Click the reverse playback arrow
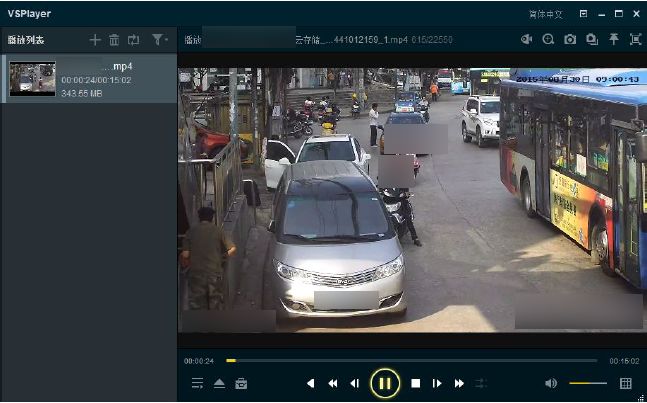 pos(310,383)
